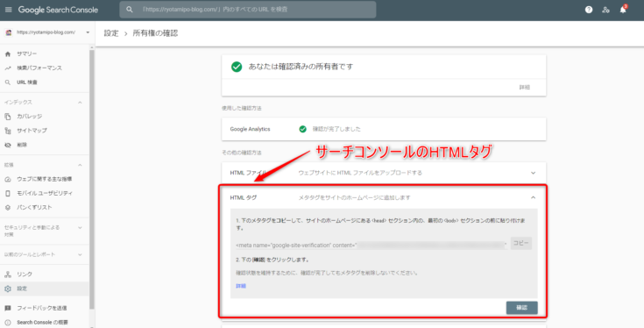This screenshot has height=328, width=644.
Task: Open the notifications bell
Action: (623, 10)
